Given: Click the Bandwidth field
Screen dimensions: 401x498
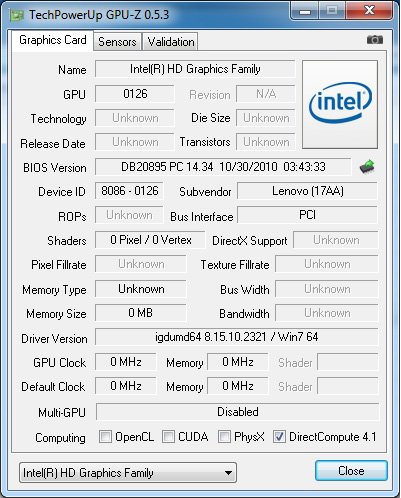Looking at the screenshot, I should (x=327, y=313).
